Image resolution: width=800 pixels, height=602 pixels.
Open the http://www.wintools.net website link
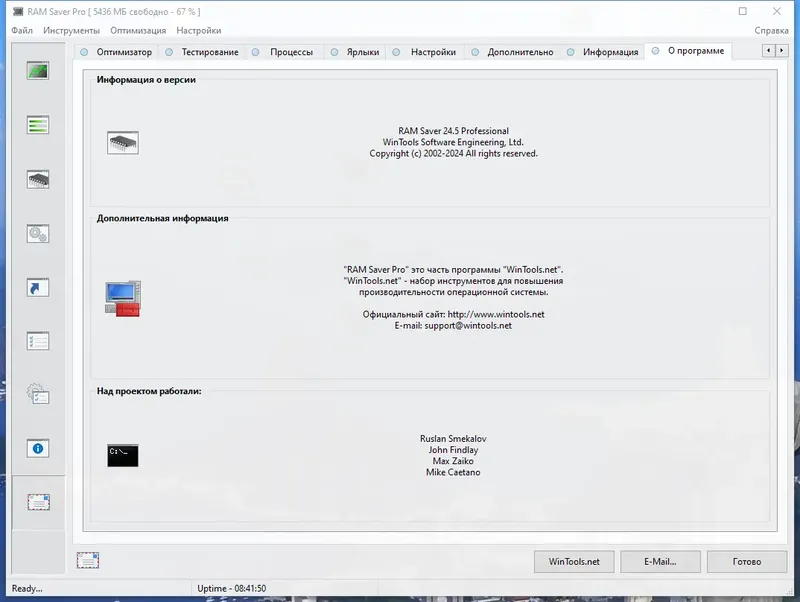(498, 313)
